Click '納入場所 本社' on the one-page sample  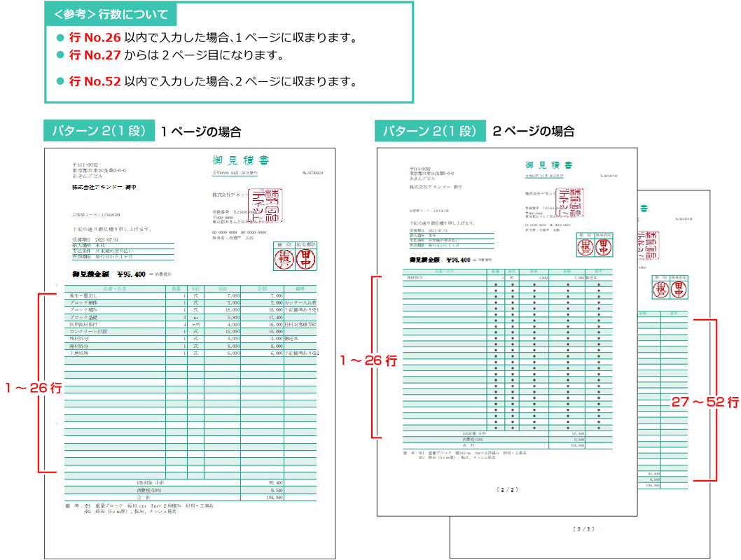pos(89,246)
